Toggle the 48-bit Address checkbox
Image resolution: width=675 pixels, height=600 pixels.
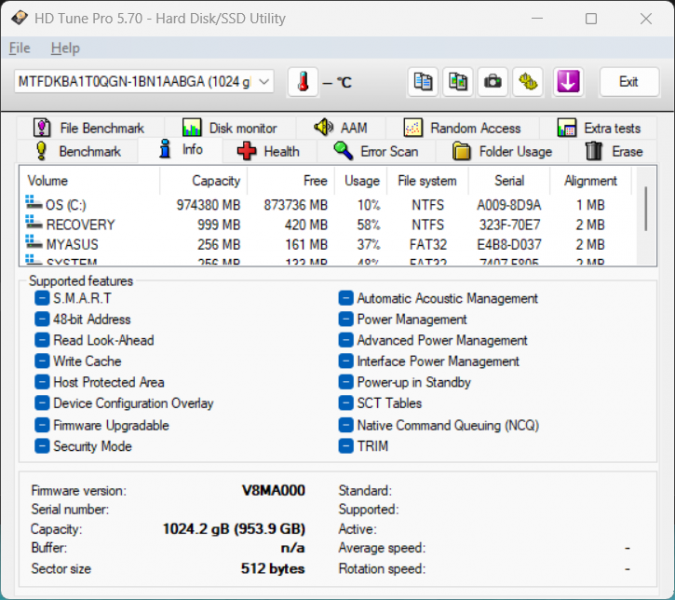click(x=42, y=319)
